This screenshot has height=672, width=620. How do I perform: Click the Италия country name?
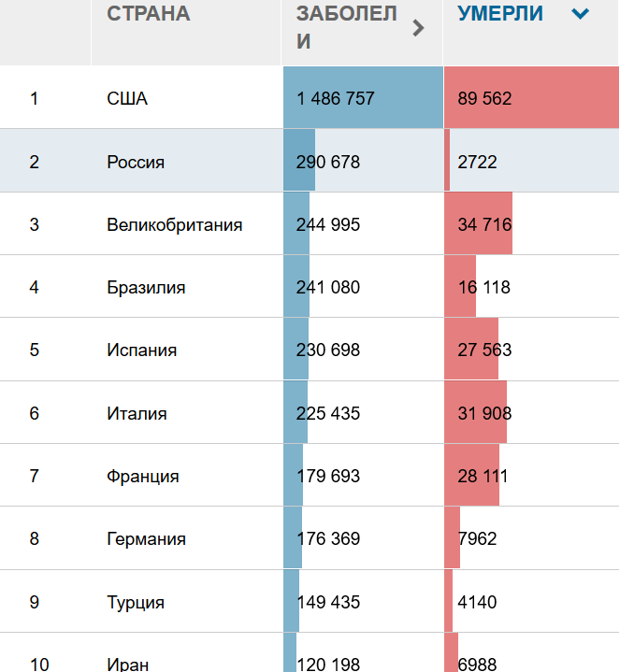pyautogui.click(x=137, y=413)
